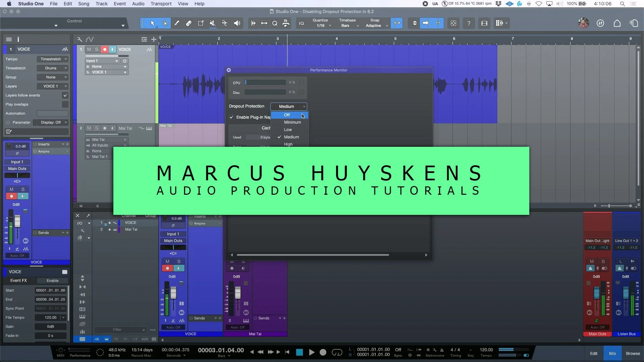Click the Record button in transport
The width and height of the screenshot is (644, 362).
(x=323, y=352)
